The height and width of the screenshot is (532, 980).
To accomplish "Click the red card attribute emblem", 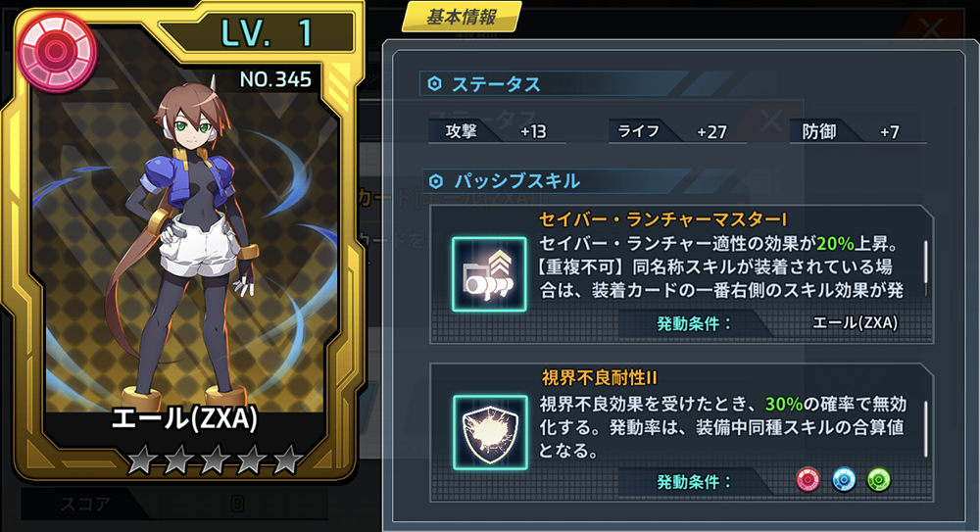I will (x=57, y=52).
